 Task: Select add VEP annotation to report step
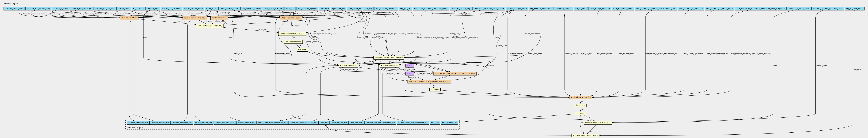[585, 135]
